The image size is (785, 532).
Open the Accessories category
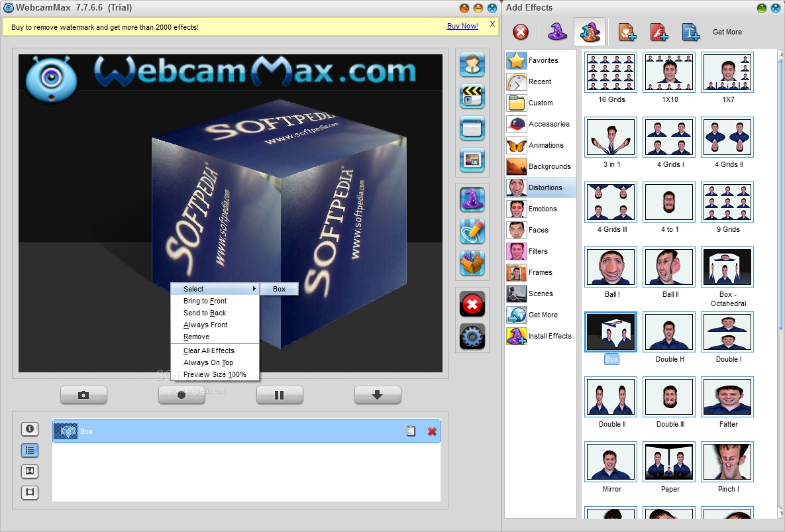coord(541,124)
